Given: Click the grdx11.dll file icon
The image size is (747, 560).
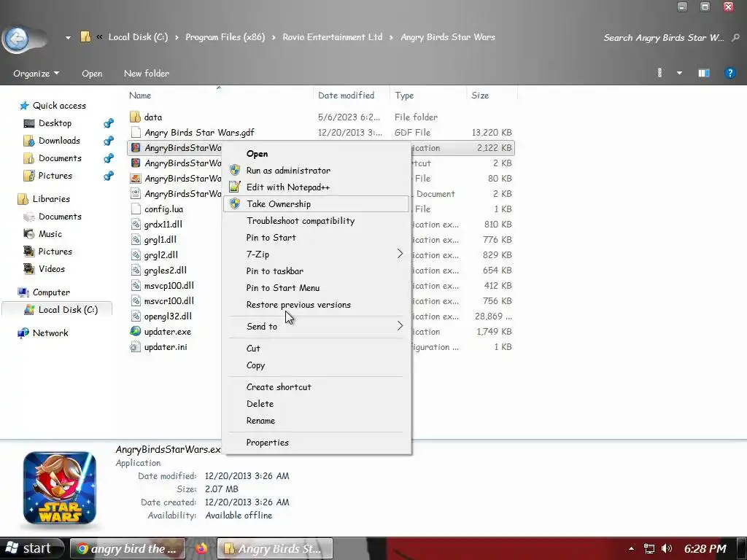Looking at the screenshot, I should click(x=136, y=225).
